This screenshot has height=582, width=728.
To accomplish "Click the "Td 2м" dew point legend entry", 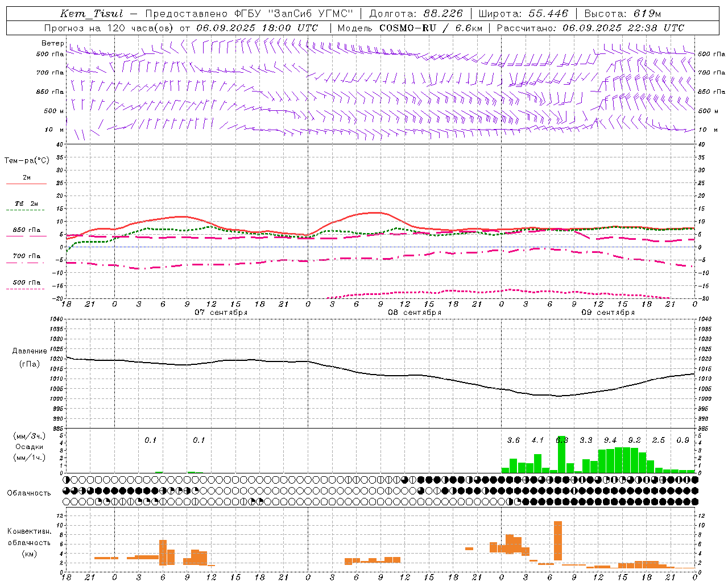I will [x=27, y=203].
